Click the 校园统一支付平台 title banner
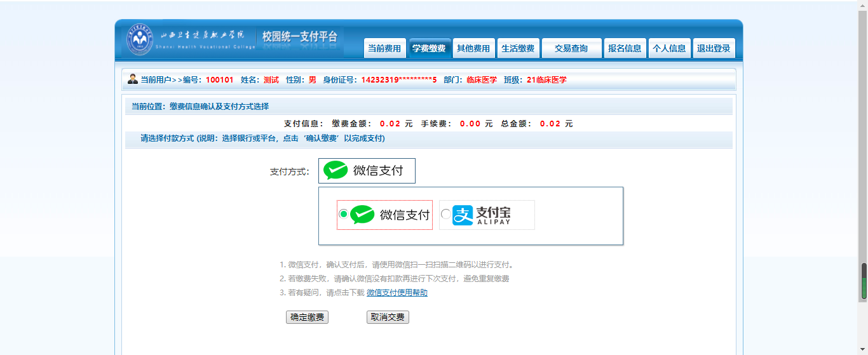 click(300, 37)
